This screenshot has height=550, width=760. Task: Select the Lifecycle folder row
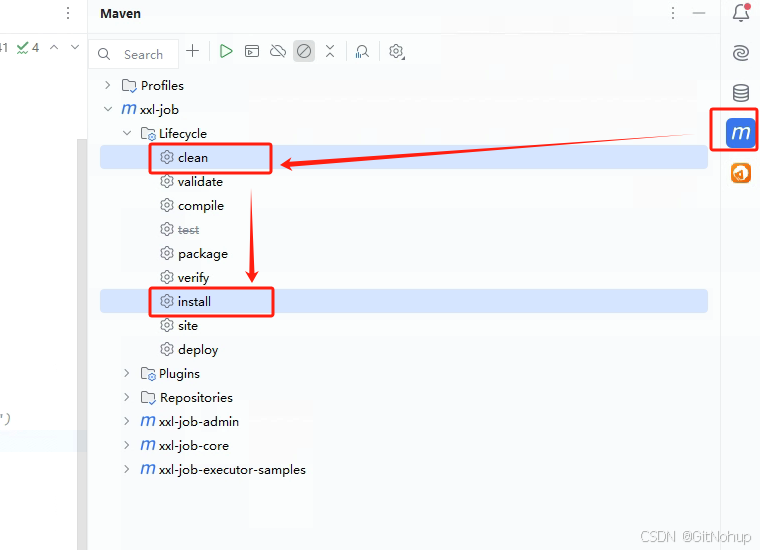pyautogui.click(x=404, y=133)
